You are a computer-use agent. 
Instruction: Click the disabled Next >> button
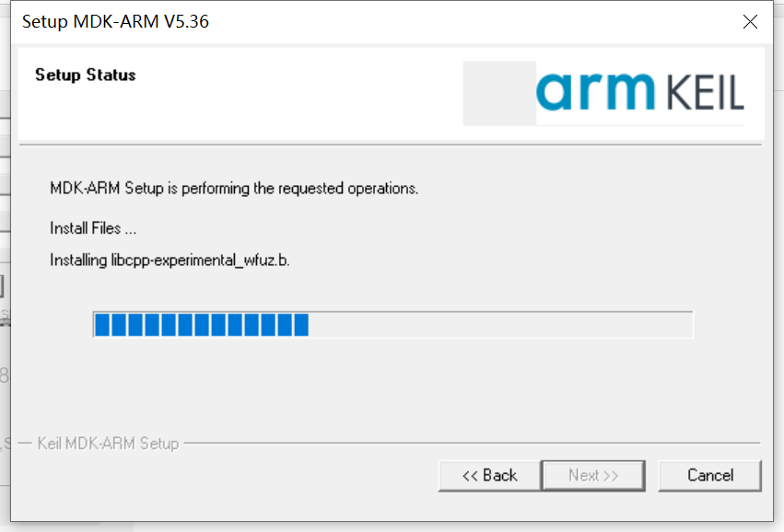pos(593,475)
